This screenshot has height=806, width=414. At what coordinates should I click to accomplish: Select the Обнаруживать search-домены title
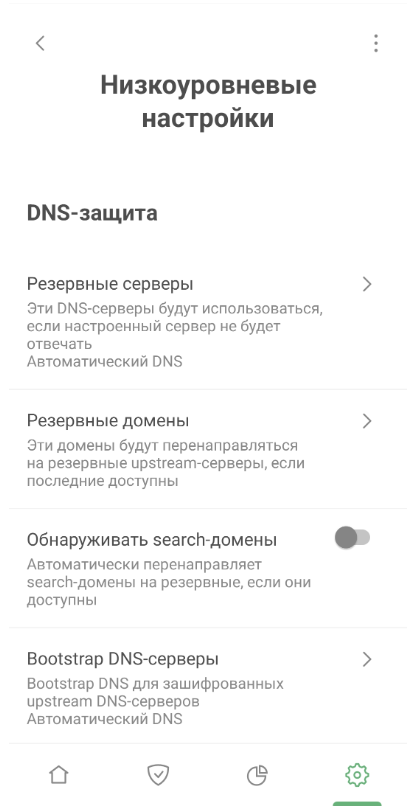pyautogui.click(x=152, y=540)
